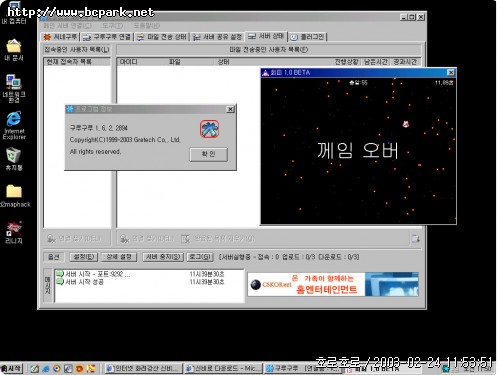Sort by the 아이디 column header
500x375 pixels.
(143, 62)
